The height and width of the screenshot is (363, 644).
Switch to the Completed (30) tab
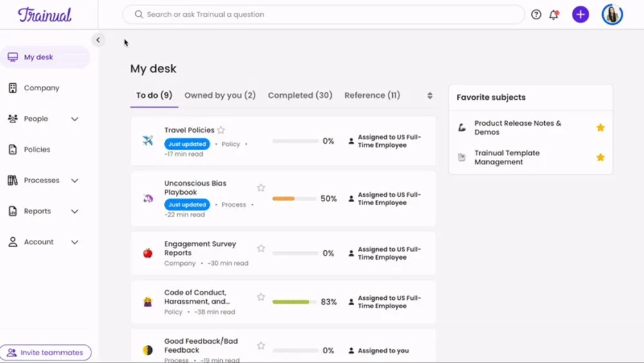click(300, 95)
